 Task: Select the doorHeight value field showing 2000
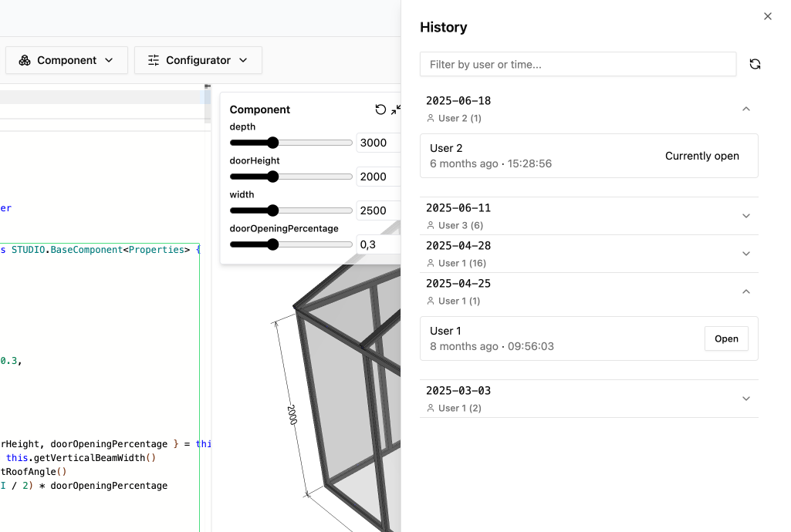377,177
